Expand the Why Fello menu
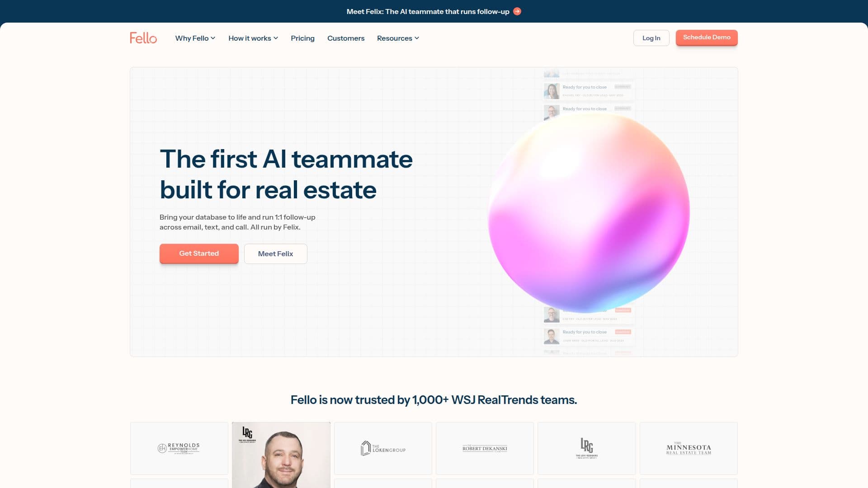The width and height of the screenshot is (868, 488). coord(195,38)
